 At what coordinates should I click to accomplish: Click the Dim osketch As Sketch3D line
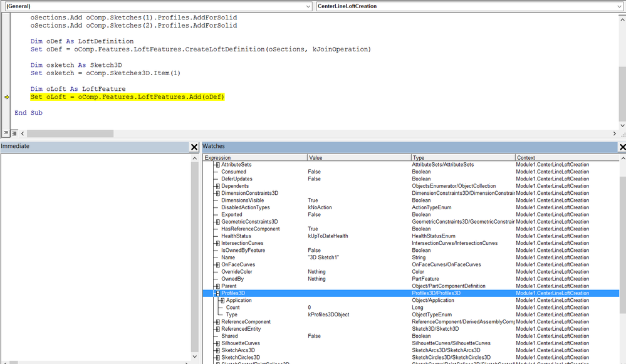coord(76,65)
